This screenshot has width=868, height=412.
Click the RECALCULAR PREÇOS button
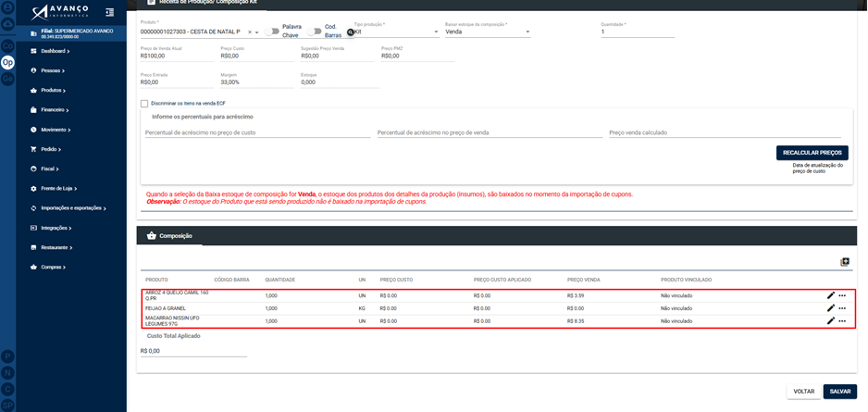(x=812, y=152)
